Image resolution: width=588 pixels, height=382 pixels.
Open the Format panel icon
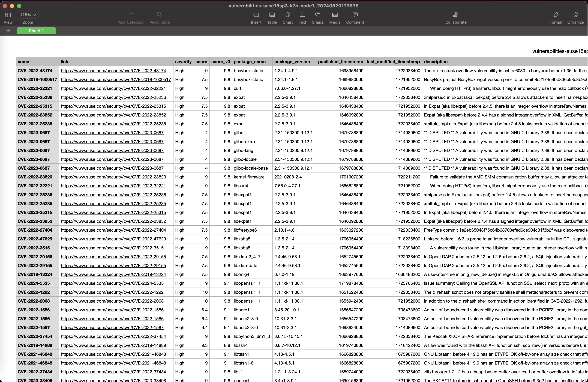point(556,15)
